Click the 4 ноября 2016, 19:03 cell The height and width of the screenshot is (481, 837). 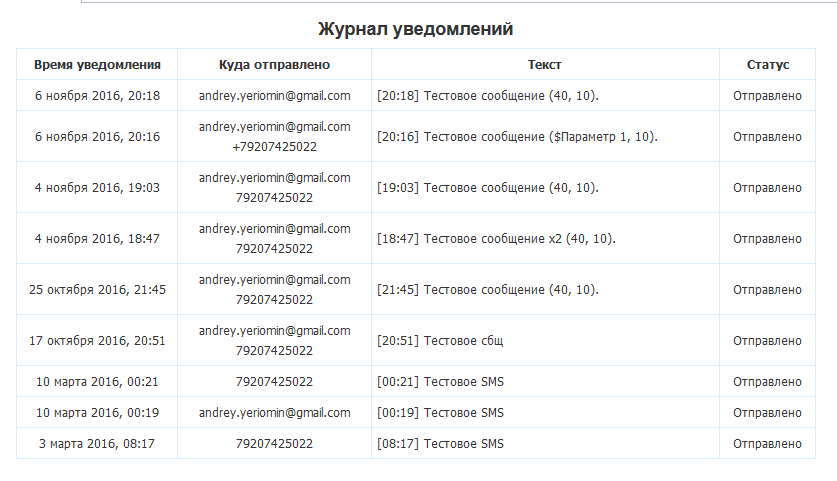click(97, 187)
